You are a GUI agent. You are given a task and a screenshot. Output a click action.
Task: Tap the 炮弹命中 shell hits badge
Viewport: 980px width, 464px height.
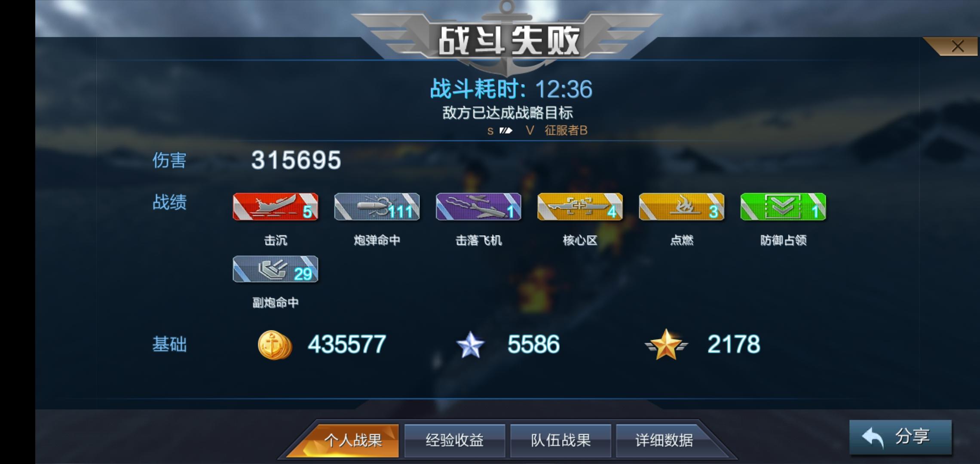[x=377, y=207]
